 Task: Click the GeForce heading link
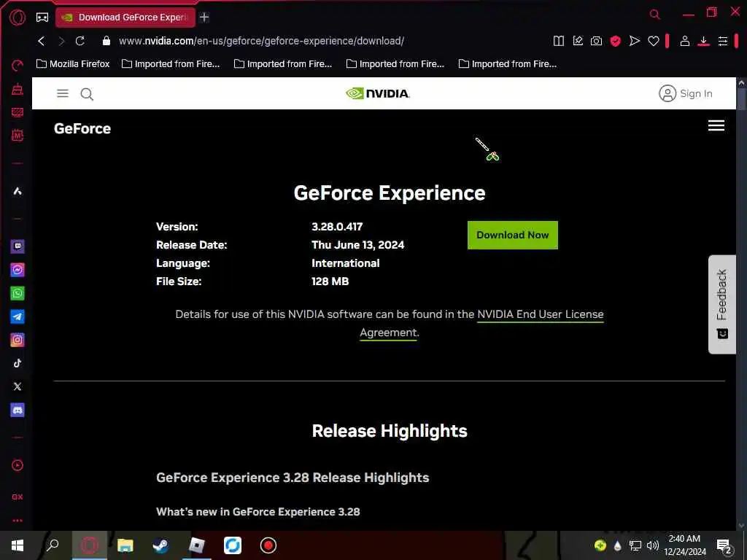pos(82,128)
